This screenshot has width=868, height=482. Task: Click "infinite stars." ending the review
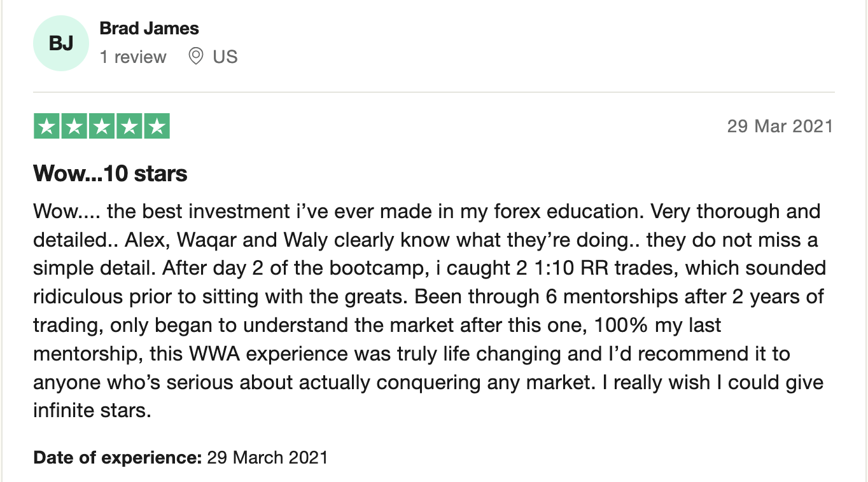[x=92, y=411]
